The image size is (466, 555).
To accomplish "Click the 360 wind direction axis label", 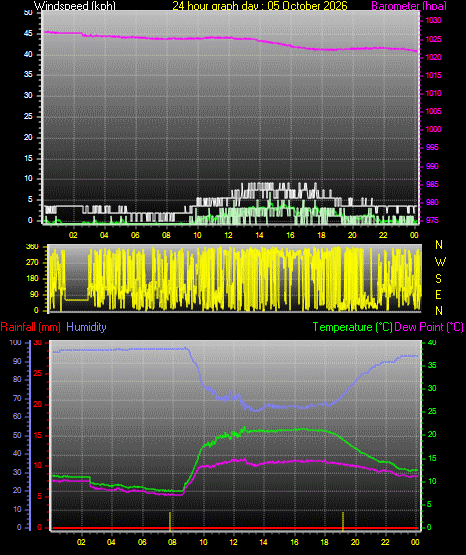I will 33,247.
